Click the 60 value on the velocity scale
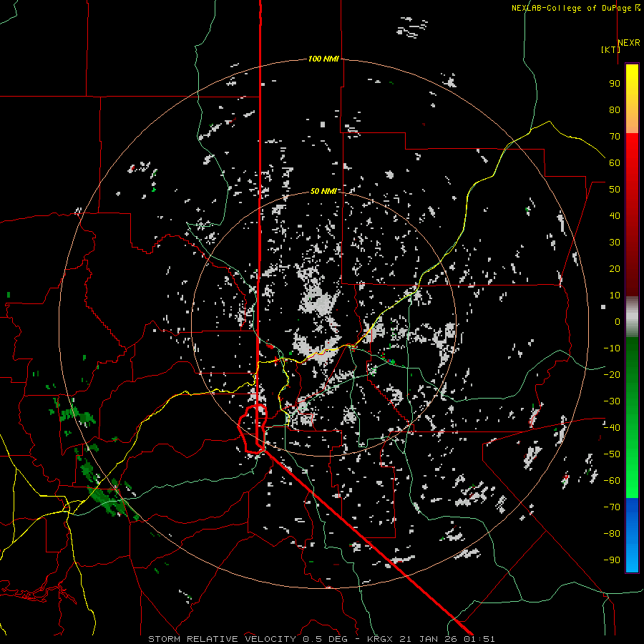644x644 pixels. click(x=615, y=162)
